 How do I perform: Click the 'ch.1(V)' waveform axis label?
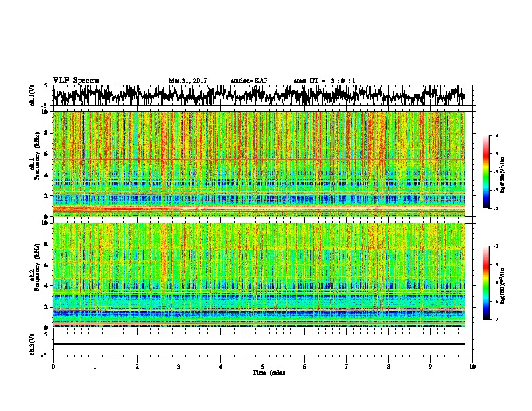(32, 95)
